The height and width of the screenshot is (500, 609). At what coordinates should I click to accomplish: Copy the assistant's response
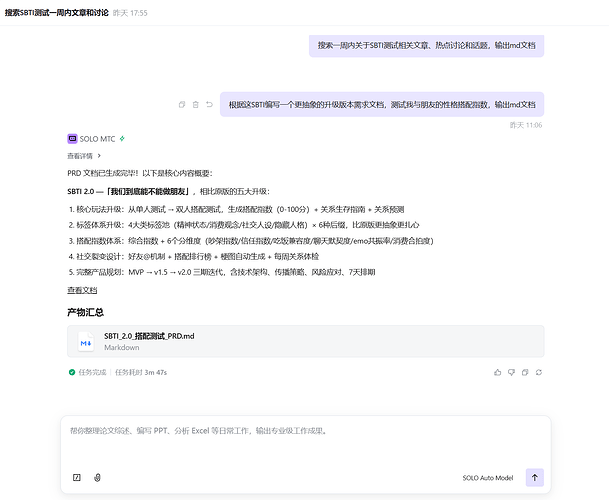coord(525,372)
